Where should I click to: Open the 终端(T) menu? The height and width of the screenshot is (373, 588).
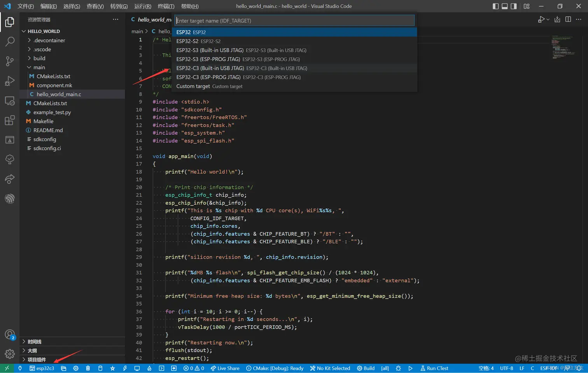pos(166,6)
